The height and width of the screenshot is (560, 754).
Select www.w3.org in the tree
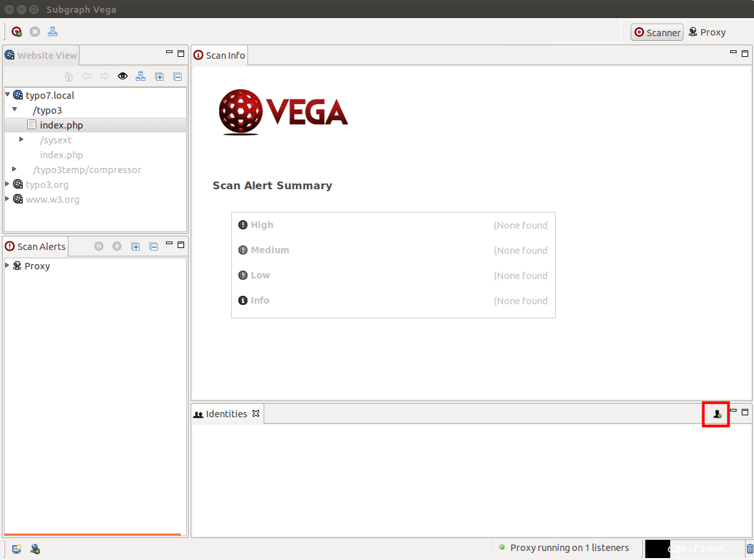point(52,200)
